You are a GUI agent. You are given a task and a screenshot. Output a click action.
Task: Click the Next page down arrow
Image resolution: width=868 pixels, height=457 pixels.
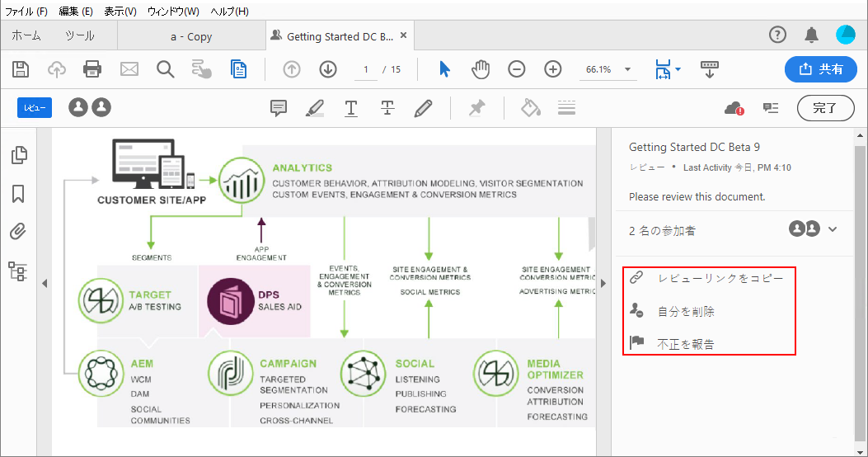[328, 69]
